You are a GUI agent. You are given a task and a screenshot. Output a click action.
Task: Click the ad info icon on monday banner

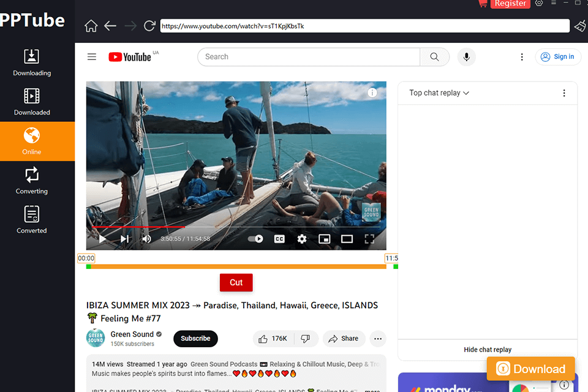tap(564, 385)
